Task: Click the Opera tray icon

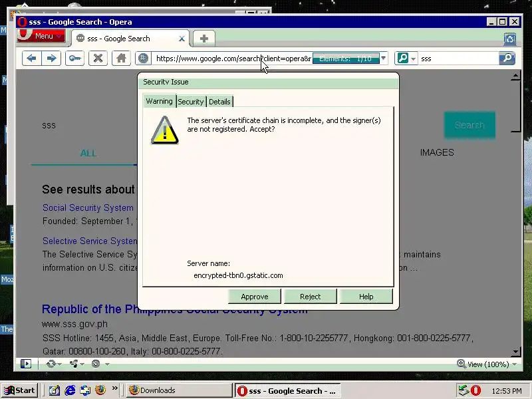Action: 475,390
